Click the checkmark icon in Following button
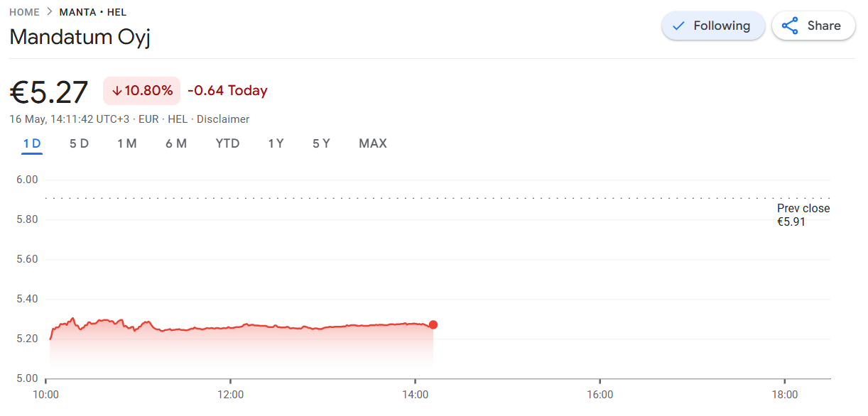868x416 pixels. point(678,26)
